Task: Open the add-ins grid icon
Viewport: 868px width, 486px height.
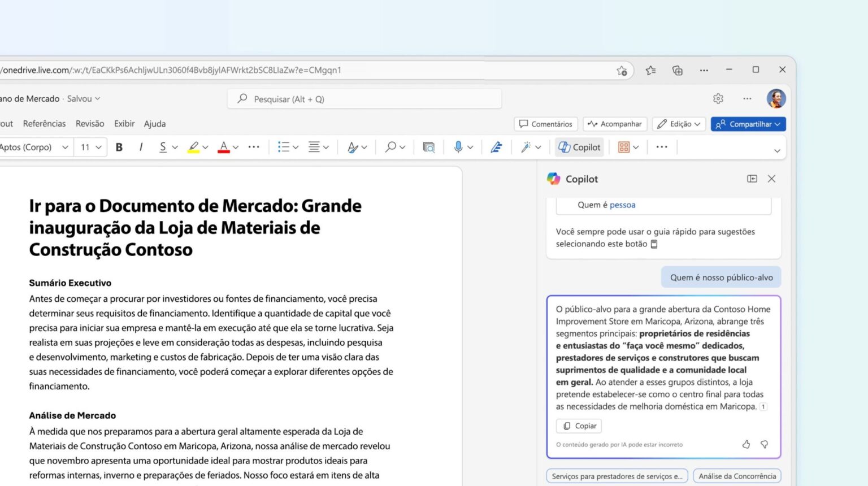Action: (x=624, y=147)
